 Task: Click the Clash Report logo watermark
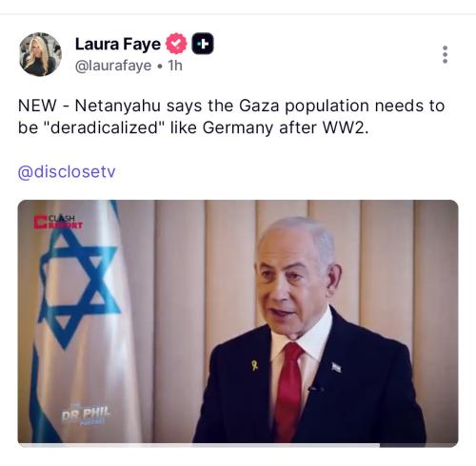pyautogui.click(x=58, y=222)
